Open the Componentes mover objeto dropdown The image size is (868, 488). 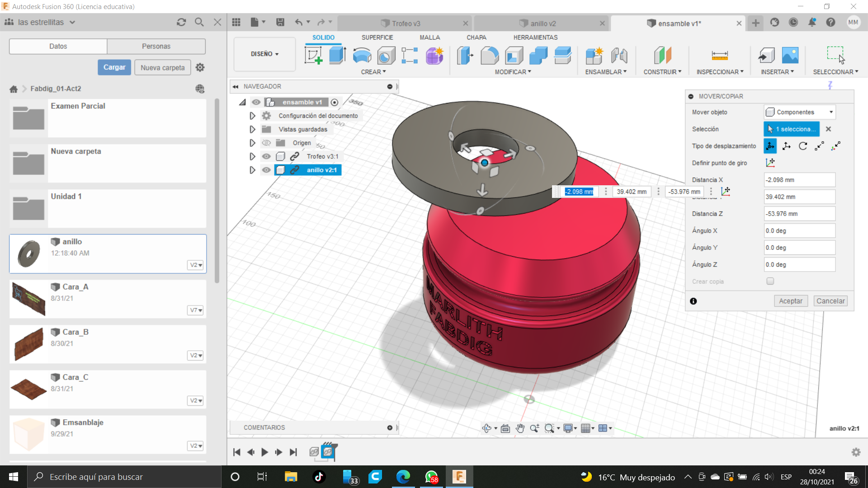coord(799,112)
